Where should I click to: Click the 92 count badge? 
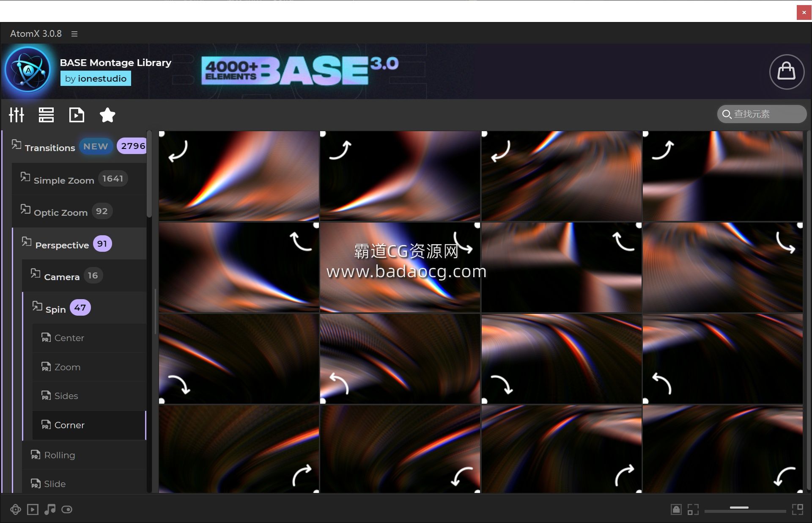[x=101, y=211]
